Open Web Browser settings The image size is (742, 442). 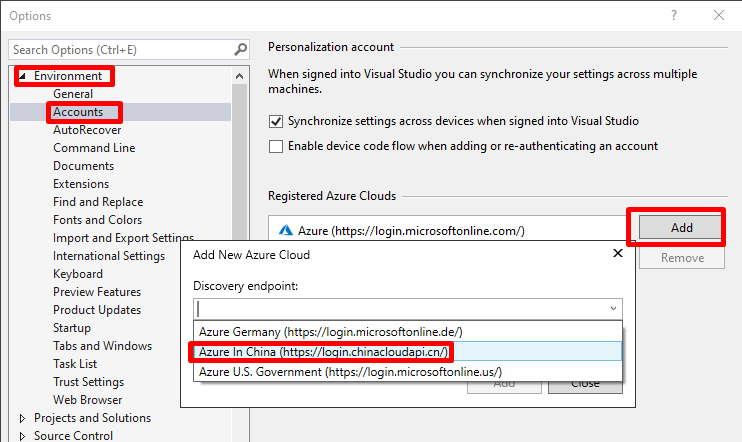(88, 400)
